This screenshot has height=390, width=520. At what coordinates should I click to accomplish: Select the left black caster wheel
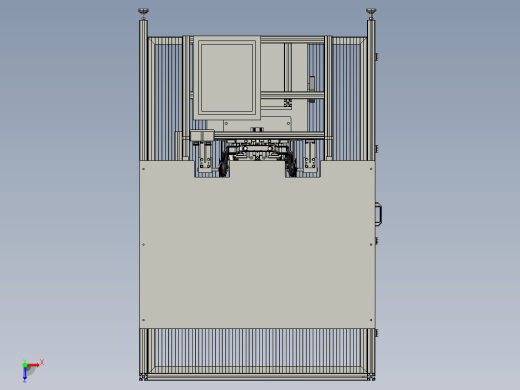pyautogui.click(x=223, y=165)
